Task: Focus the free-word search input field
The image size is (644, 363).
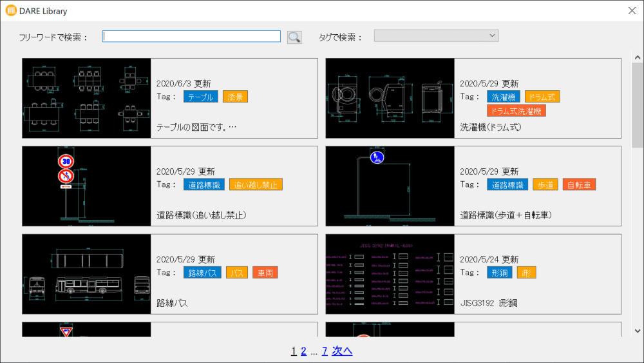Action: pos(191,36)
